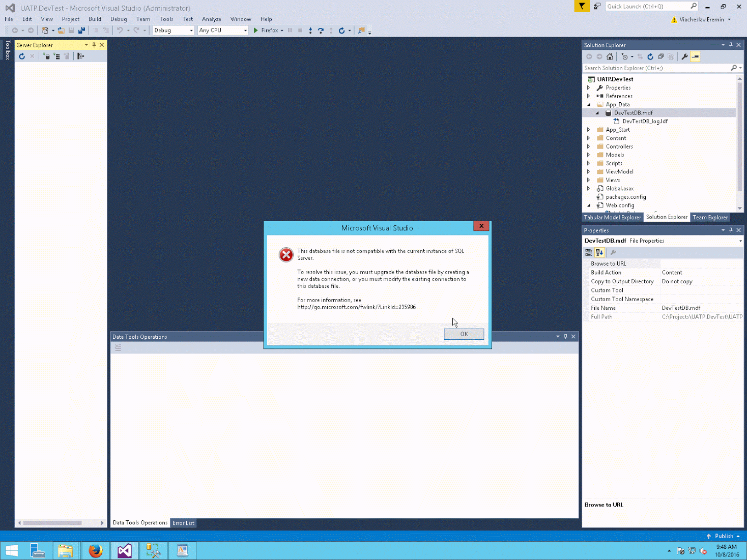Click the Save All toolbar icon
Image resolution: width=747 pixels, height=560 pixels.
tap(81, 31)
